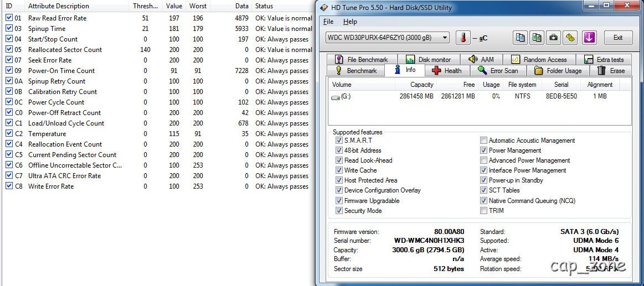
Task: Uncheck the C2 Temperature attribute checkbox
Action: tap(9, 133)
